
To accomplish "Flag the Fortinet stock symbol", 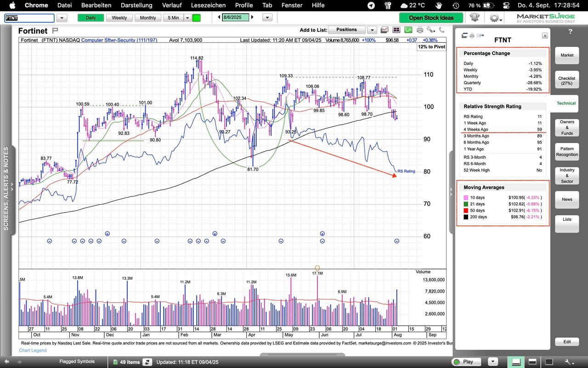I will [55, 31].
